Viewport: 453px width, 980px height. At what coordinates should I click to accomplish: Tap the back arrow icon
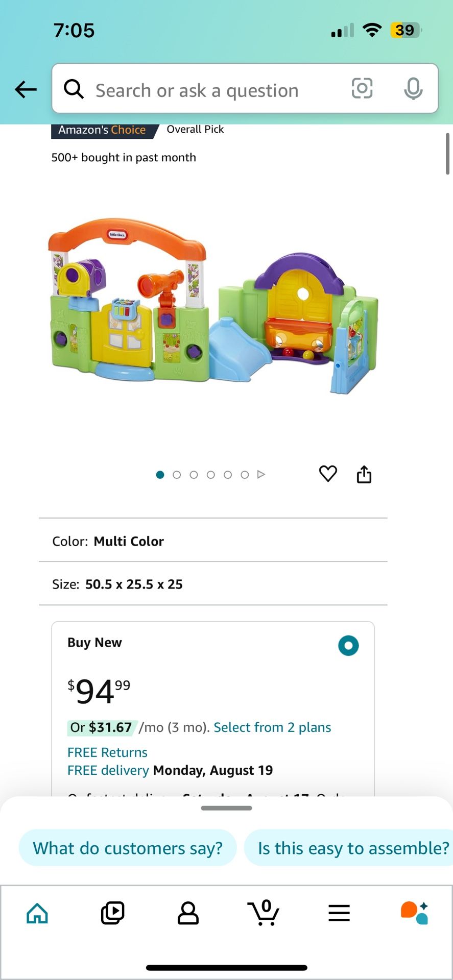click(x=26, y=89)
